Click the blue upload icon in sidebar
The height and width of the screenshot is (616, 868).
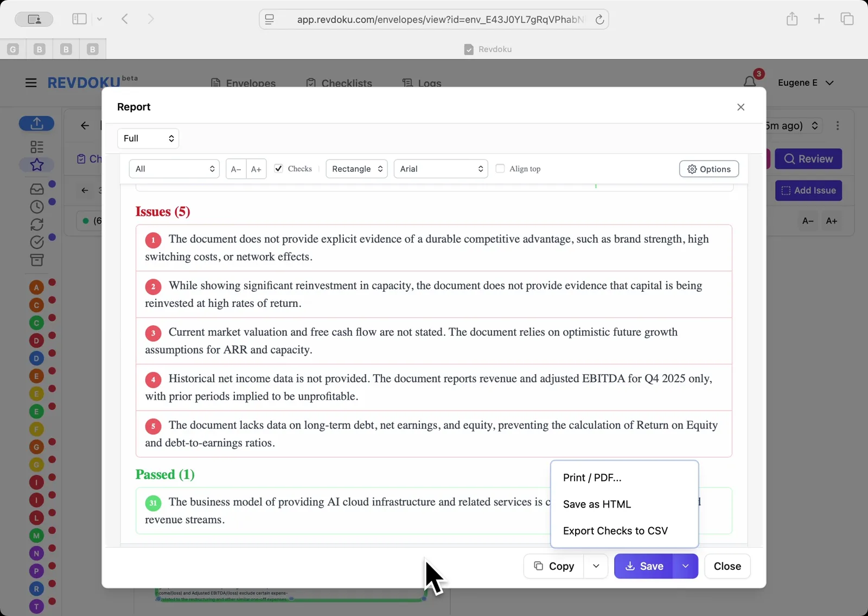point(36,123)
